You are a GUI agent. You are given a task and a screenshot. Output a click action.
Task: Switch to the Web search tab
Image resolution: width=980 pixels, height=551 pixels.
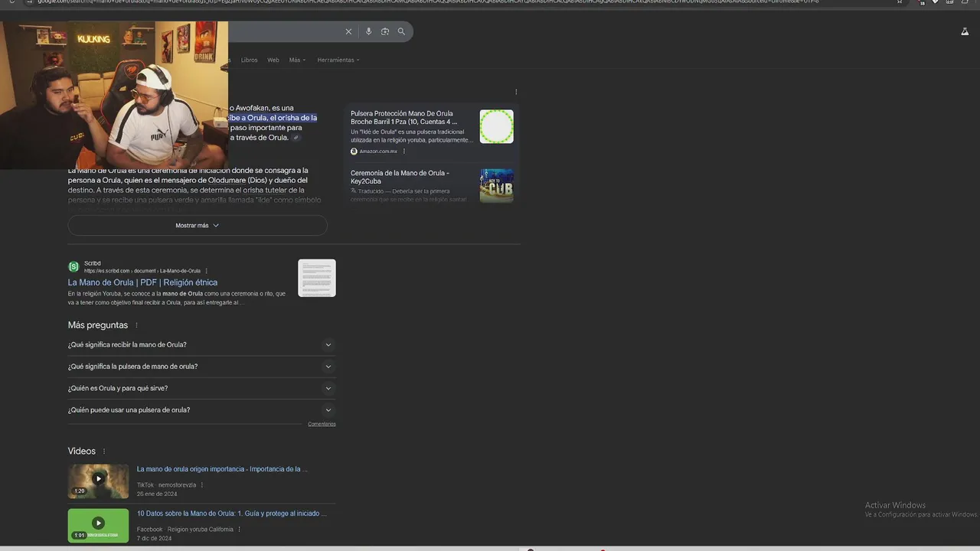(273, 60)
